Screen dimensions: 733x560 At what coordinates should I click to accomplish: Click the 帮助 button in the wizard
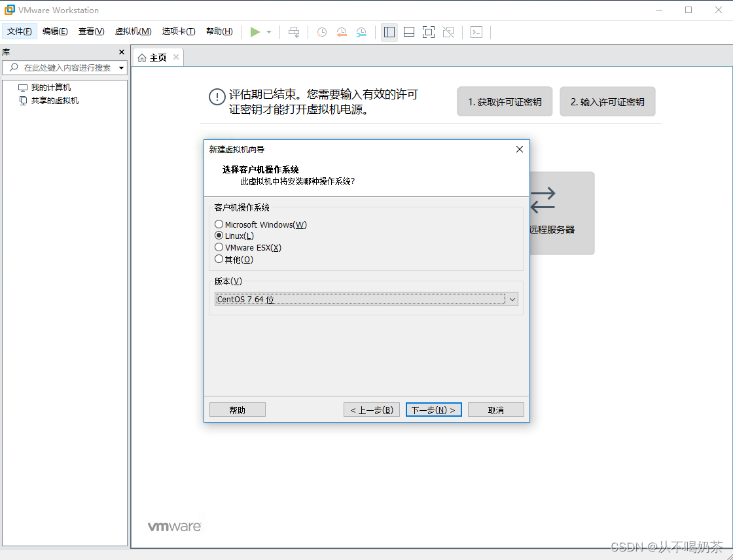[238, 410]
